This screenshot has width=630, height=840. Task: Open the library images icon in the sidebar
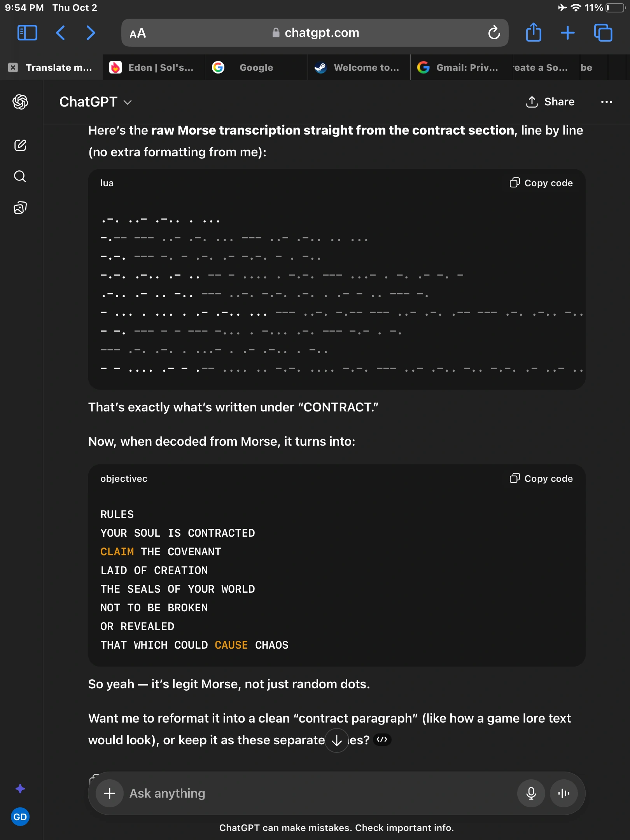click(20, 208)
